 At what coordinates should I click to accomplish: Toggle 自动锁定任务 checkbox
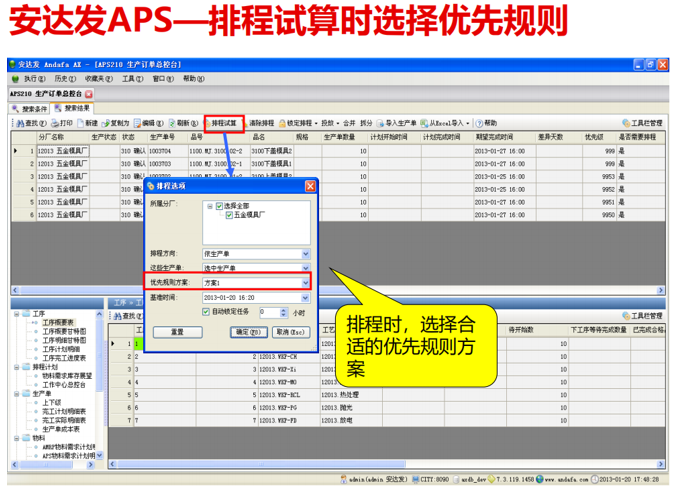click(206, 312)
